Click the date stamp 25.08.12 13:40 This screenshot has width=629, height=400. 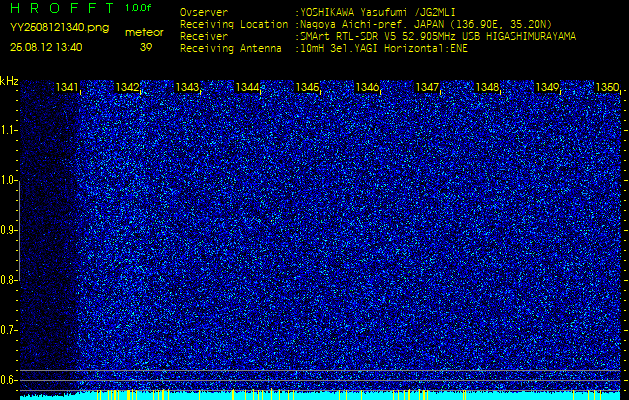click(46, 47)
